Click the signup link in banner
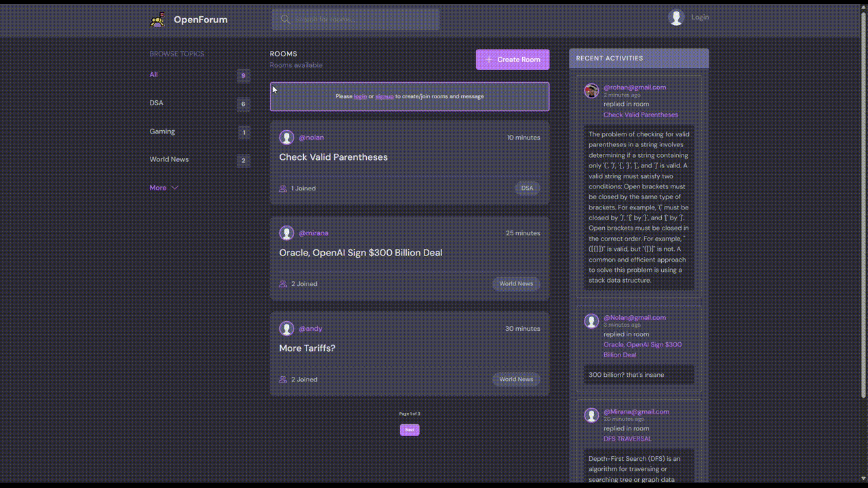This screenshot has height=488, width=868. tap(384, 96)
